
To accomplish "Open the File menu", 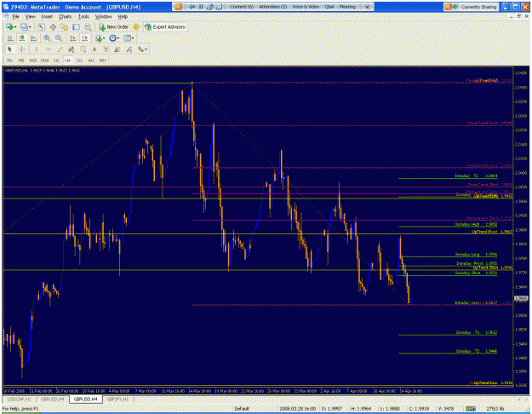I will coord(15,16).
